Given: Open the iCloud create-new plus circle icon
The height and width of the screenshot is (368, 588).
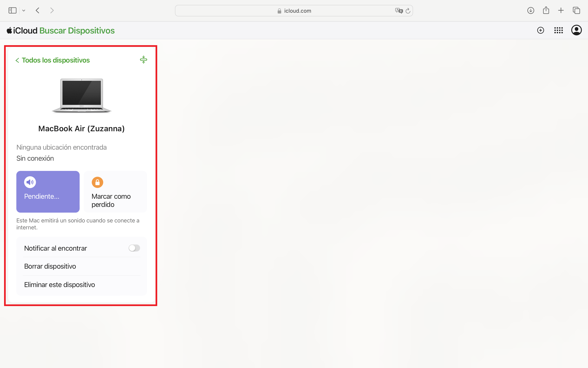Looking at the screenshot, I should (x=541, y=30).
